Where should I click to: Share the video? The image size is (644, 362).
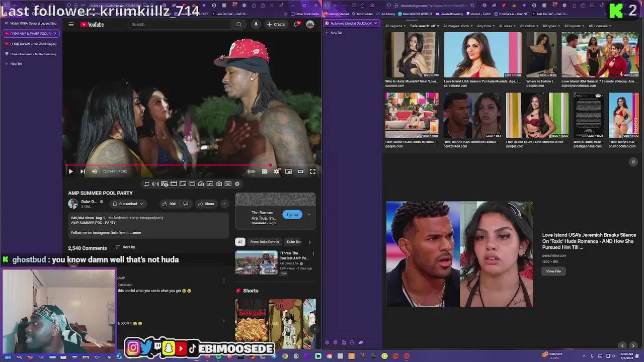click(206, 204)
